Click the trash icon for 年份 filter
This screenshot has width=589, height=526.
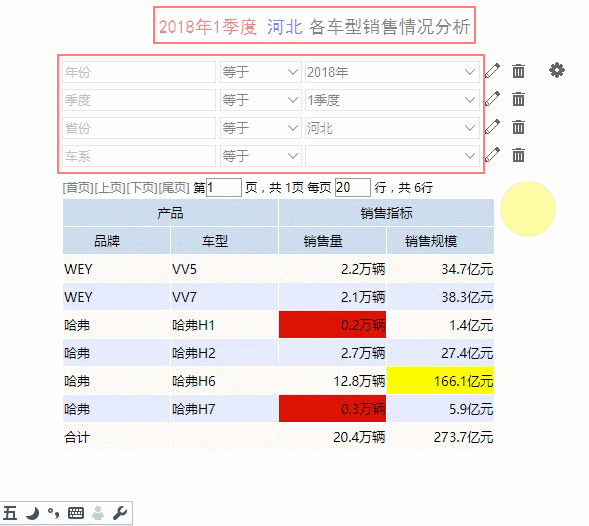point(518,71)
